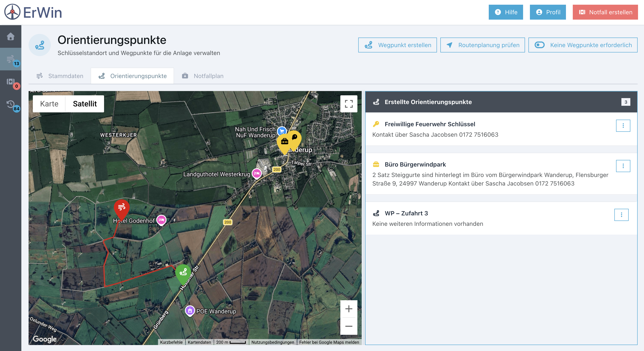Click Wegpunkt erstellen button
The width and height of the screenshot is (644, 351).
coord(397,45)
